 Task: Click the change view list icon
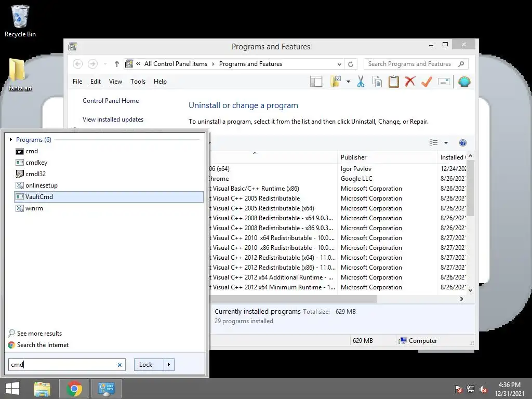[433, 143]
